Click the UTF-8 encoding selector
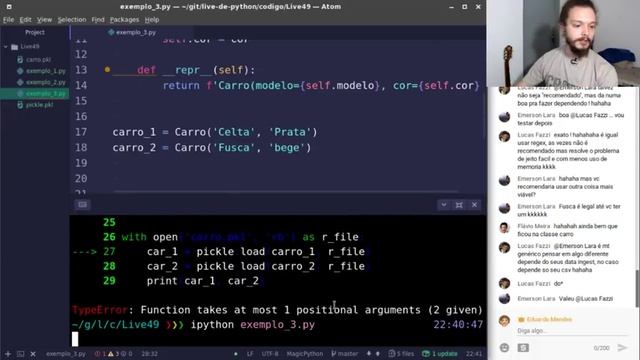 270,353
